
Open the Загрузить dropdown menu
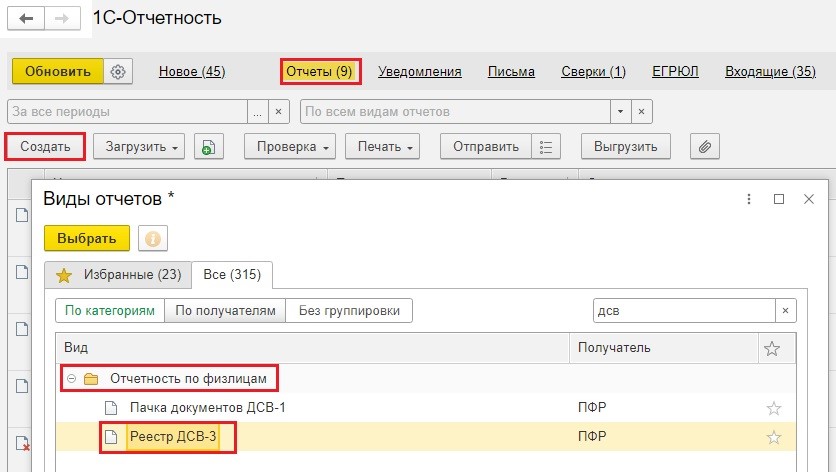(139, 147)
